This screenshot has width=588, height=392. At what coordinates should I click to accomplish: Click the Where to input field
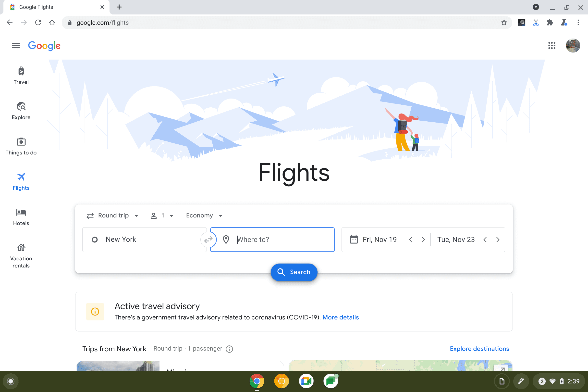click(272, 239)
